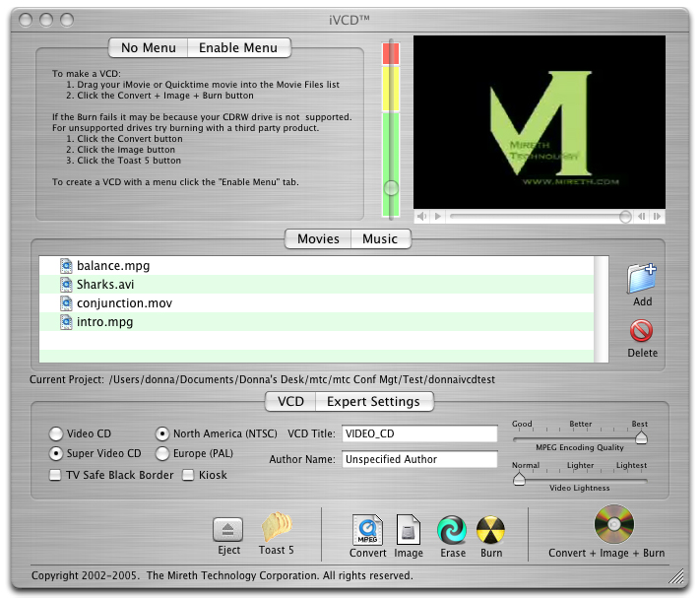Click the MPEG Convert icon
This screenshot has width=700, height=598.
click(x=367, y=530)
